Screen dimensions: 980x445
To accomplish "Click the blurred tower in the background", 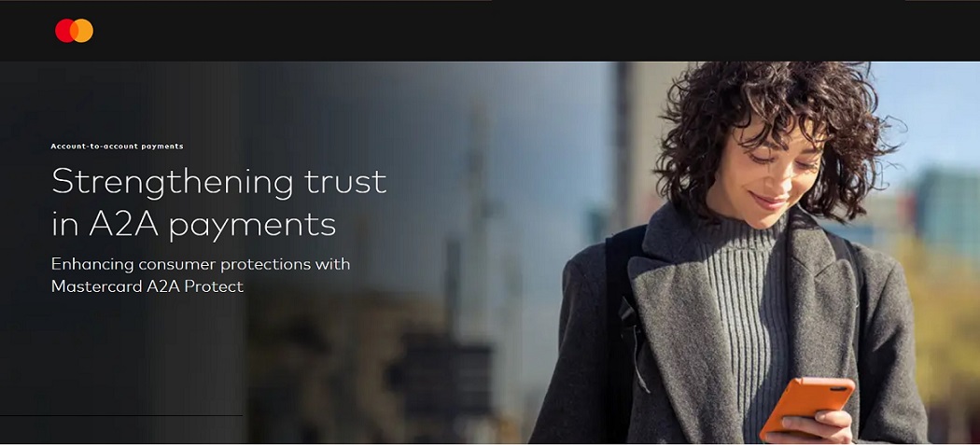I will click(x=478, y=206).
